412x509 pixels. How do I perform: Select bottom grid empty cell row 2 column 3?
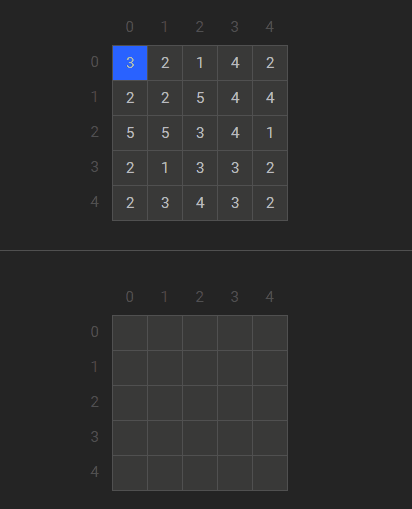235,403
